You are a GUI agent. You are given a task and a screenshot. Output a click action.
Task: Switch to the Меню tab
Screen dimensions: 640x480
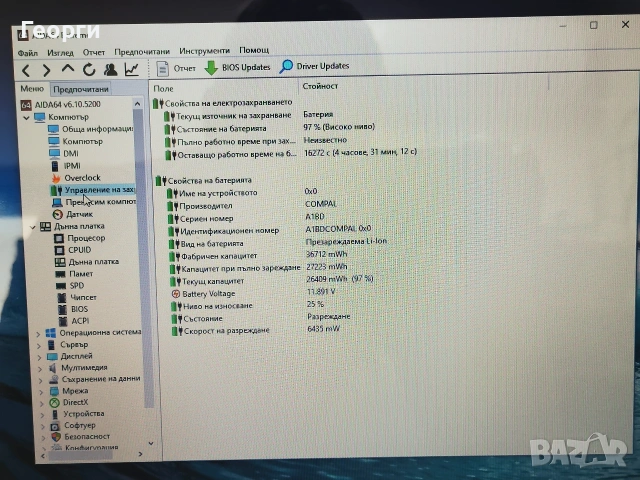tap(32, 89)
